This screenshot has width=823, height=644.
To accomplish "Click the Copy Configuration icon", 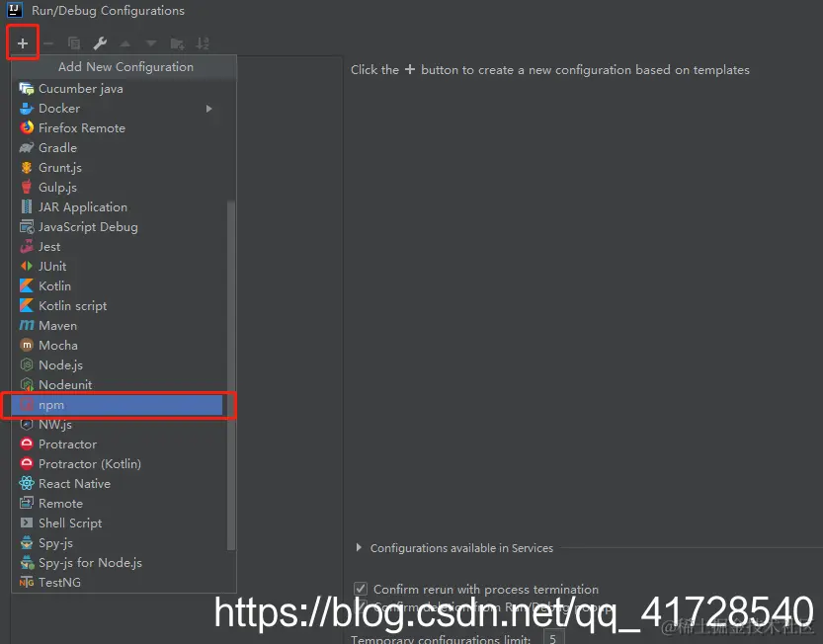I will [74, 43].
